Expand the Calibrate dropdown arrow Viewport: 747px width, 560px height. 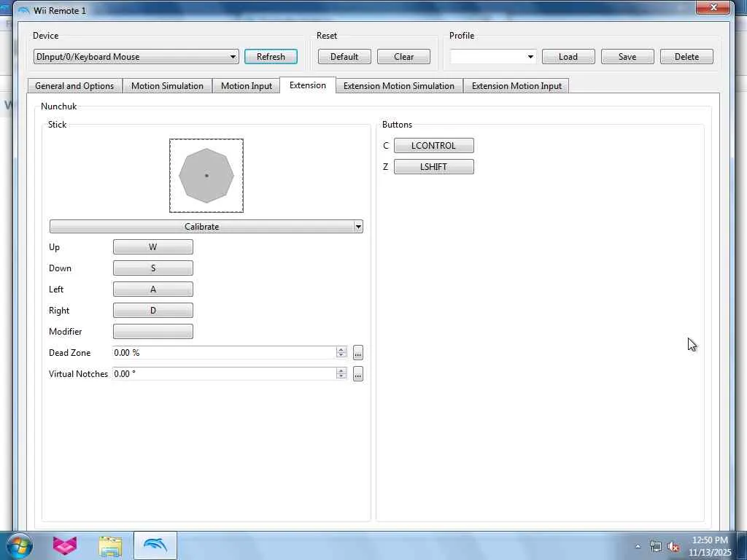tap(358, 227)
